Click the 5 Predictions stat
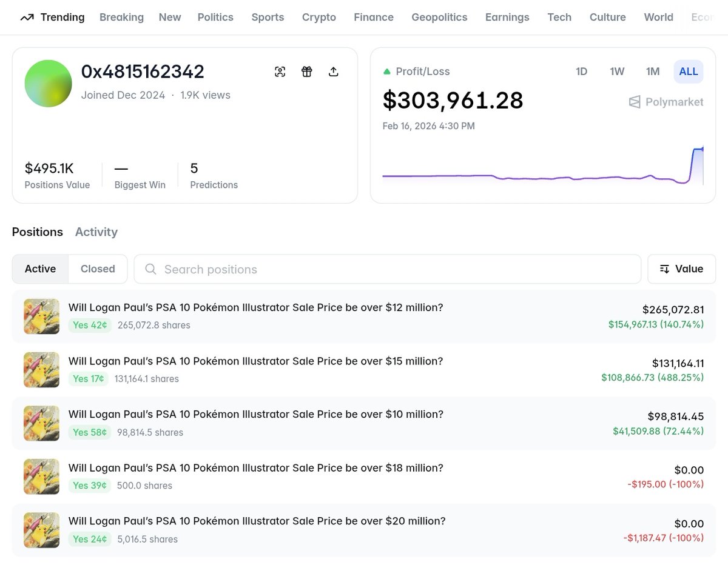Image resolution: width=728 pixels, height=565 pixels. (214, 175)
